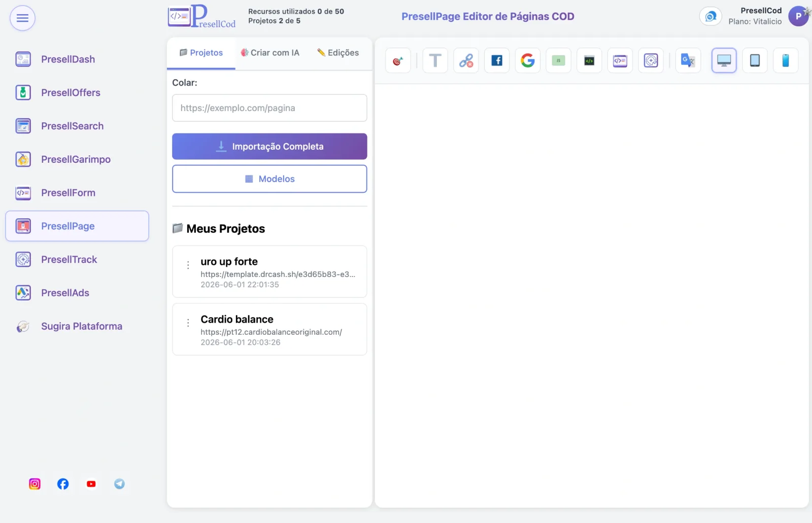Switch to desktop preview mode

coord(724,61)
